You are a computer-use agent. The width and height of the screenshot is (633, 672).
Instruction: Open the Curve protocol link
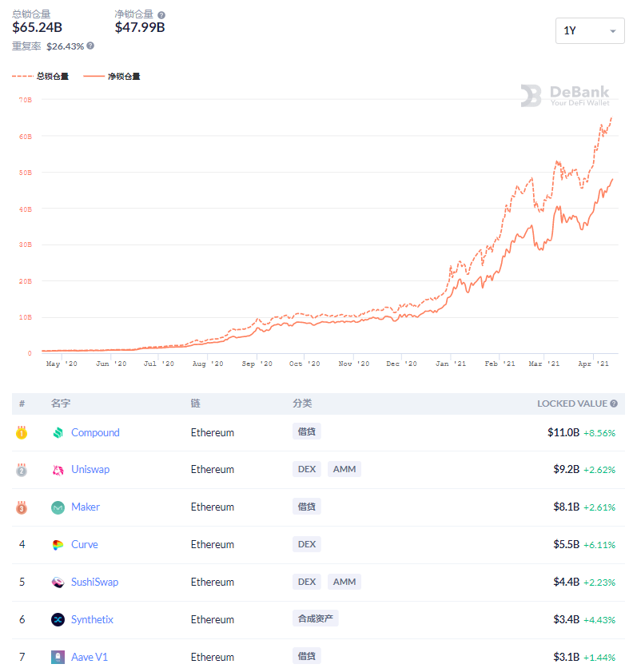coord(85,544)
